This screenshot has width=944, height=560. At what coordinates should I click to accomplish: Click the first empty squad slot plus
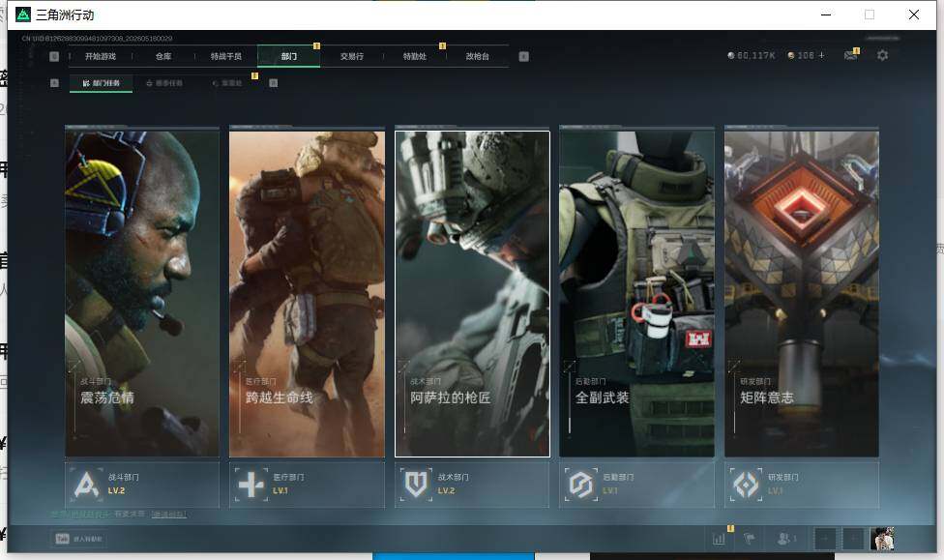click(825, 539)
